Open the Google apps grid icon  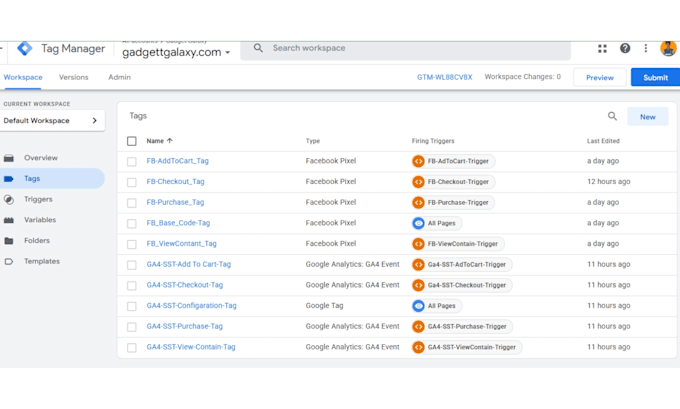tap(602, 49)
